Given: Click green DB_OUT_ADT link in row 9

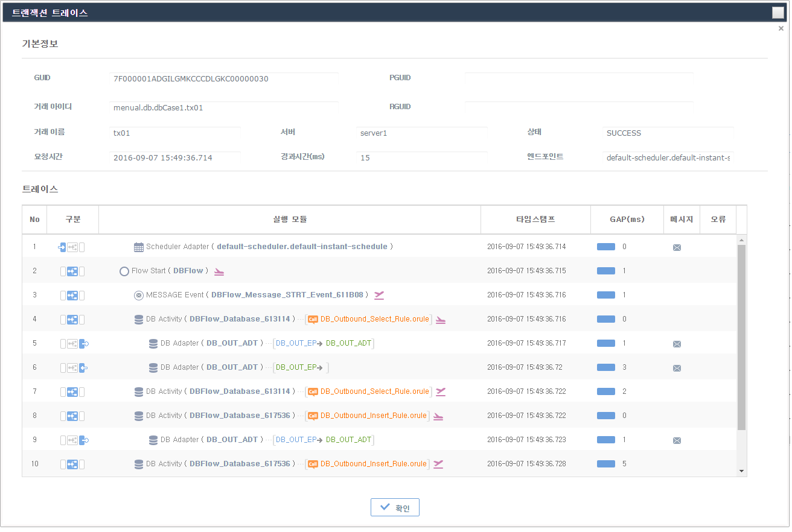Looking at the screenshot, I should tap(348, 440).
